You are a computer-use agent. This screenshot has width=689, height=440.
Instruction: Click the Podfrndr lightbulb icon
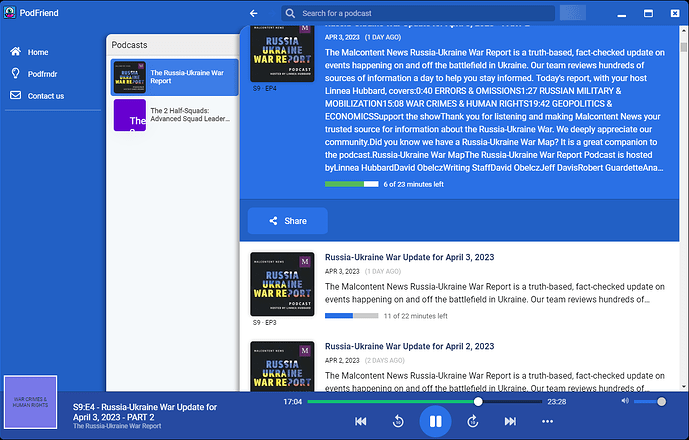click(15, 73)
